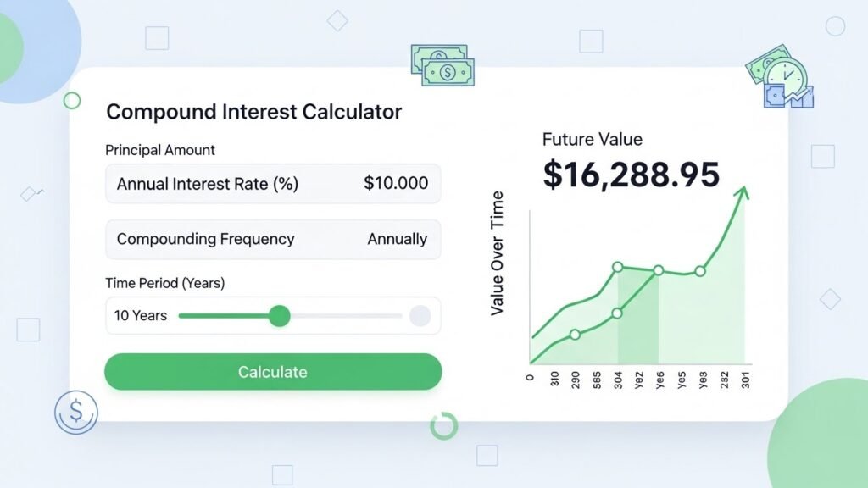Click the 10 Years slider label
This screenshot has width=868, height=488.
141,316
